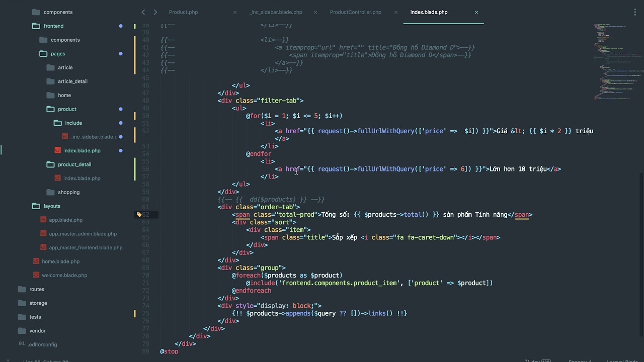Viewport: 644px width, 362px height.
Task: Expand the article_detail folder
Action: (x=50, y=81)
